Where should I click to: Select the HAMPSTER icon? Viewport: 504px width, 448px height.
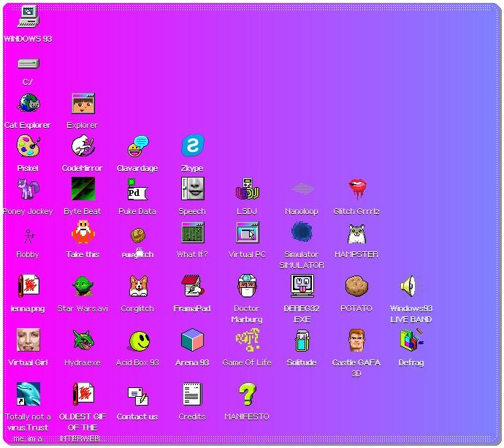[356, 233]
